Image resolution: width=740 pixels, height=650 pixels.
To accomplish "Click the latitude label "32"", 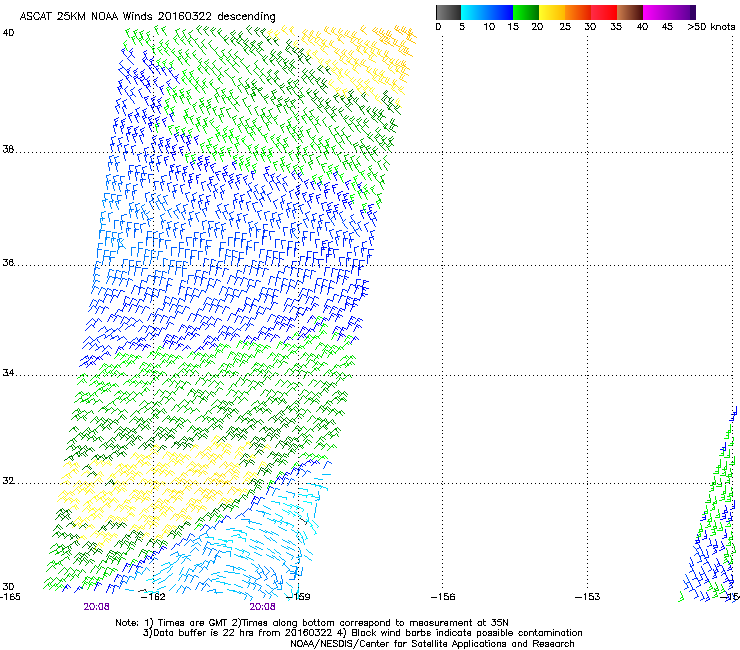I will (x=8, y=481).
